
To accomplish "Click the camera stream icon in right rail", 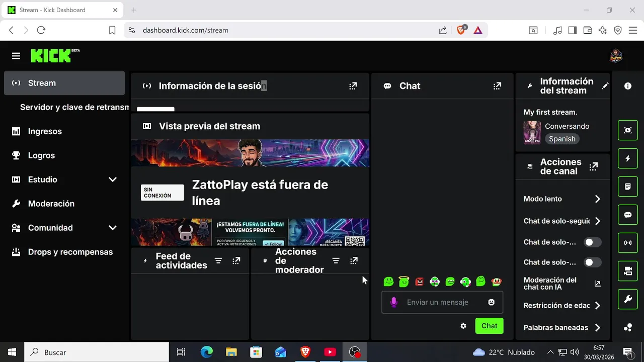I will [x=628, y=271].
